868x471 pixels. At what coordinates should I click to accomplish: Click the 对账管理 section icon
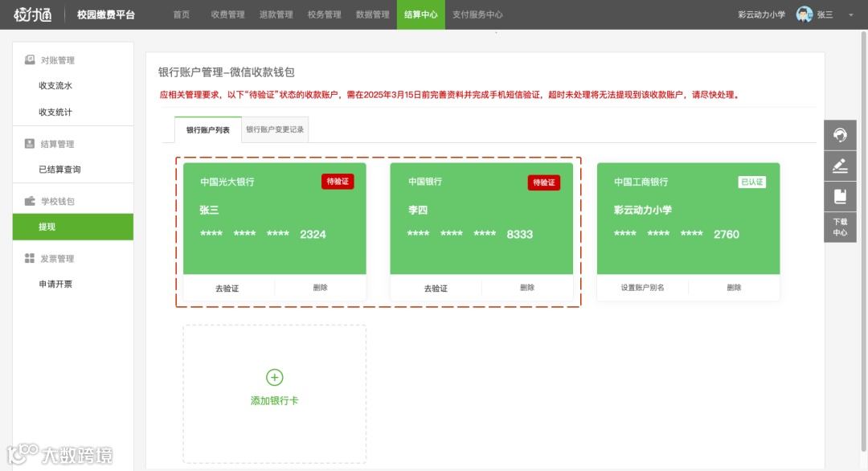(30, 59)
